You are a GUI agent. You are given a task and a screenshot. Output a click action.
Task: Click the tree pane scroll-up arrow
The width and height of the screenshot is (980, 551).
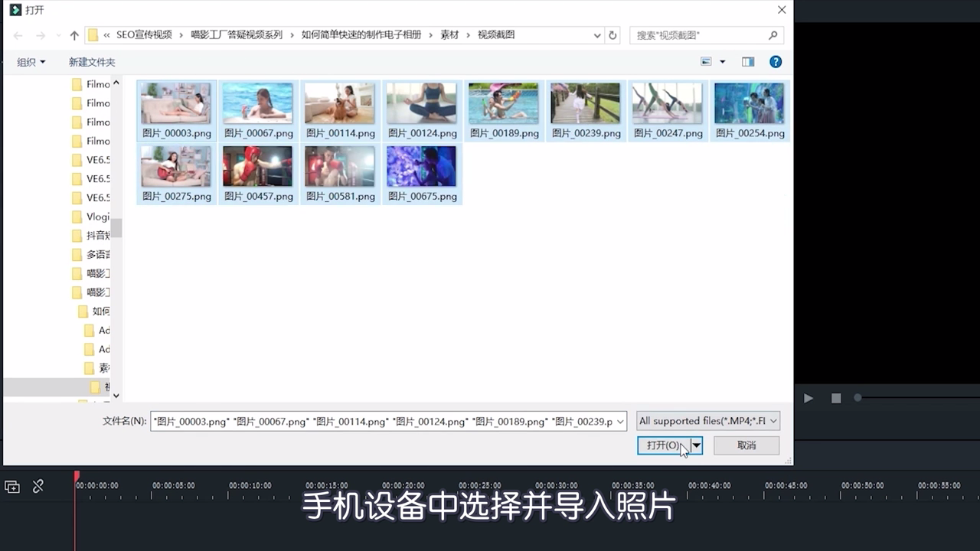(116, 83)
